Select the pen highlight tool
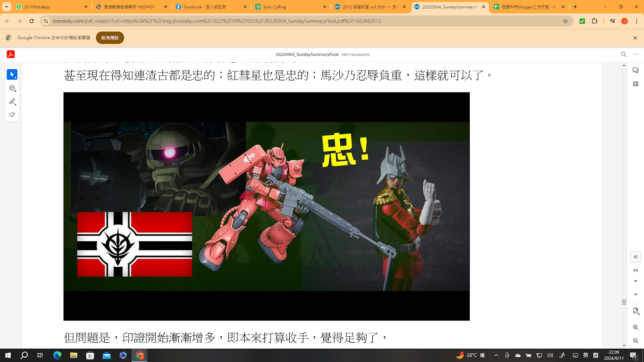644x362 pixels. tap(12, 101)
